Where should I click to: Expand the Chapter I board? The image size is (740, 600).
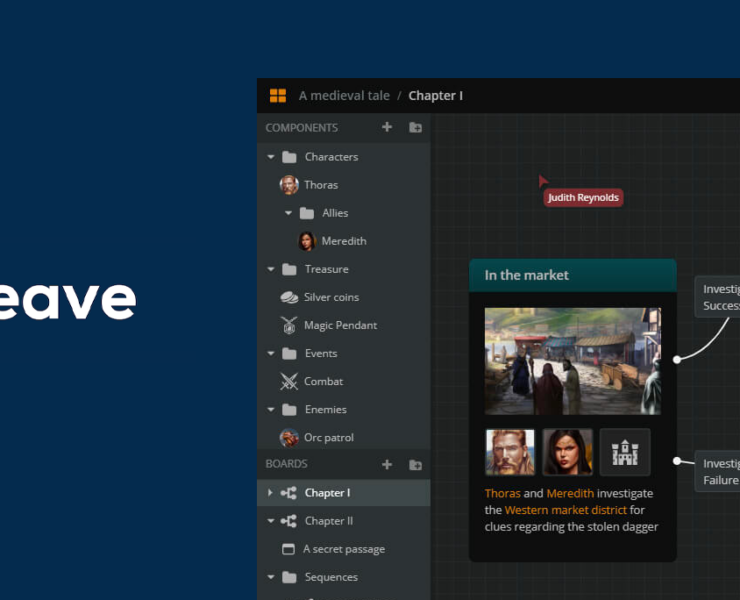pos(271,493)
